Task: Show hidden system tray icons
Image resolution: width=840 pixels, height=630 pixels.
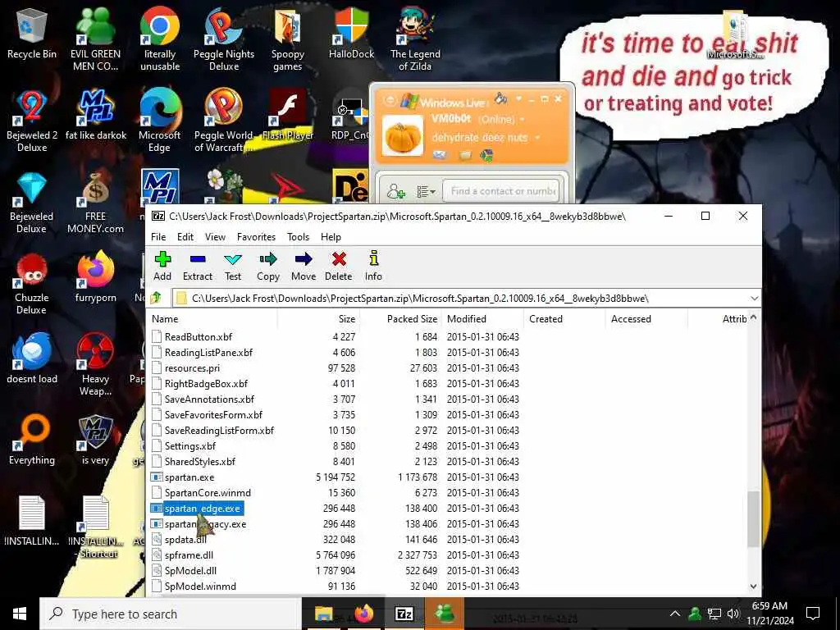Action: [675, 614]
